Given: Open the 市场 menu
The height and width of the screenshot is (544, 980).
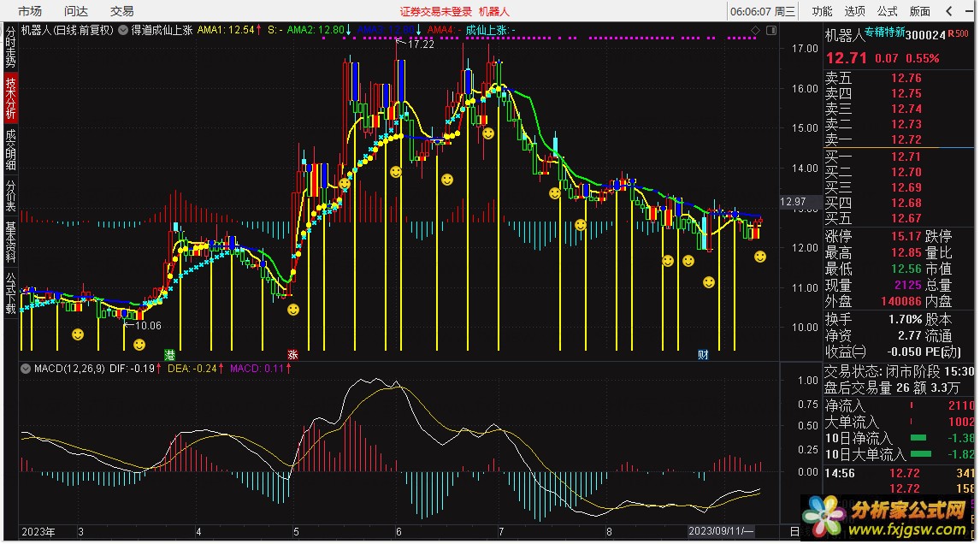Looking at the screenshot, I should coord(29,10).
